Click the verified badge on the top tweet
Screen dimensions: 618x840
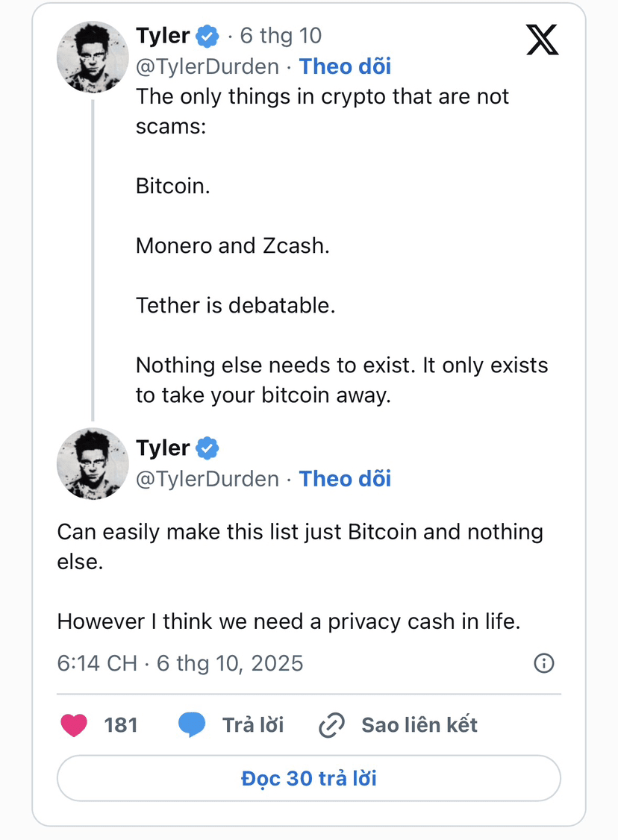pos(207,36)
